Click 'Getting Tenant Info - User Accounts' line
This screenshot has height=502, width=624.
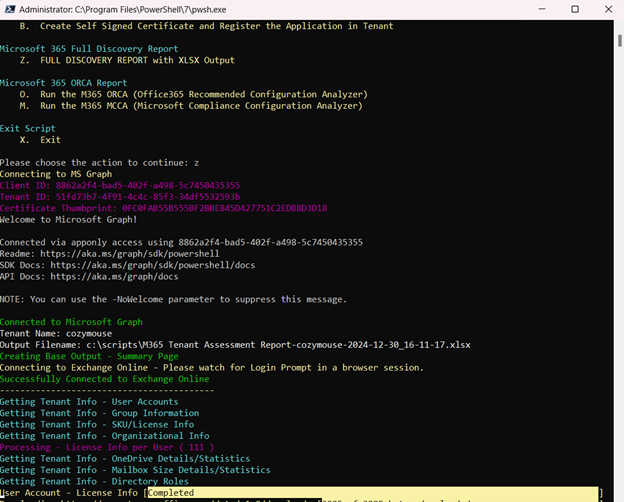89,402
